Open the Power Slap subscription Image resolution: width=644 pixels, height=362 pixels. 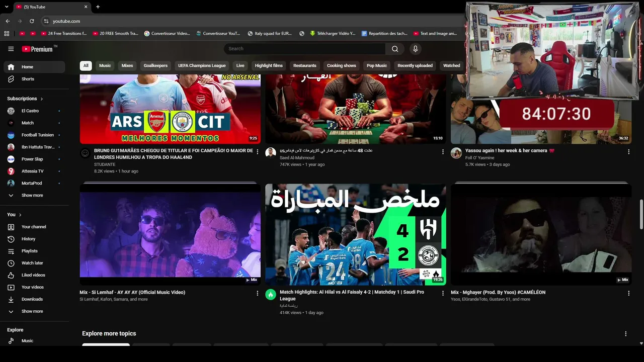coord(34,159)
